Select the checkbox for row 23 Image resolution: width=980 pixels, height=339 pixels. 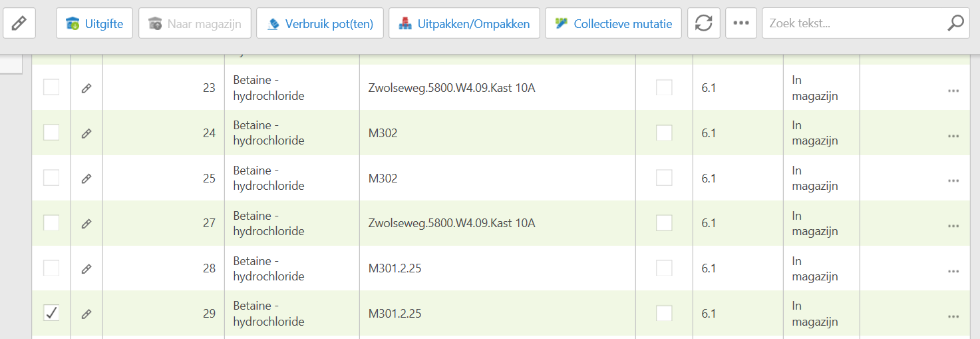(51, 87)
